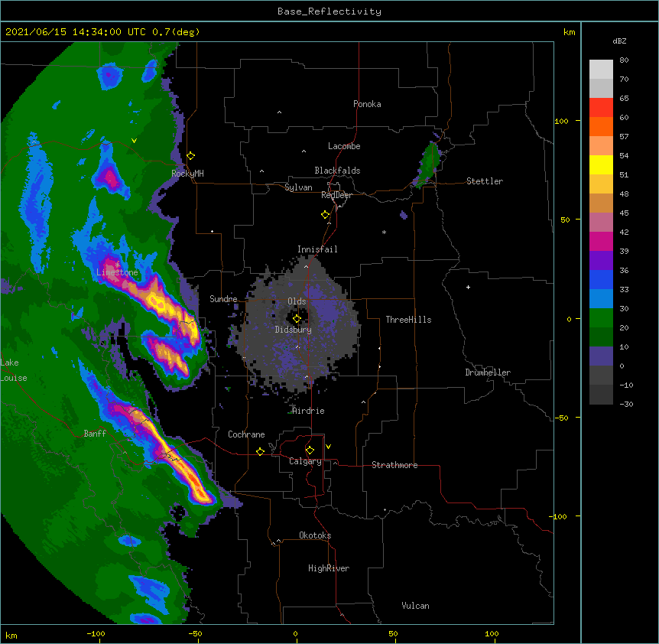Click the Strathmore label
This screenshot has height=644, width=659.
coord(394,465)
